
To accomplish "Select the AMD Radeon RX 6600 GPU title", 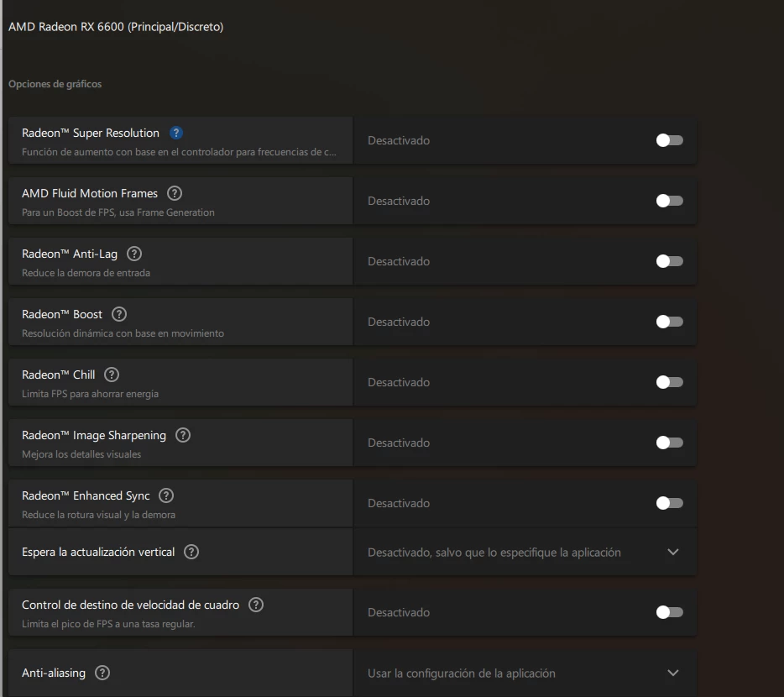I will coord(116,27).
